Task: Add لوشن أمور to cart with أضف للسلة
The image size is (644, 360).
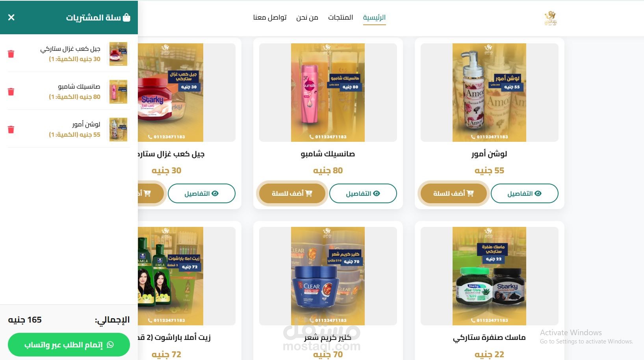Action: [453, 193]
